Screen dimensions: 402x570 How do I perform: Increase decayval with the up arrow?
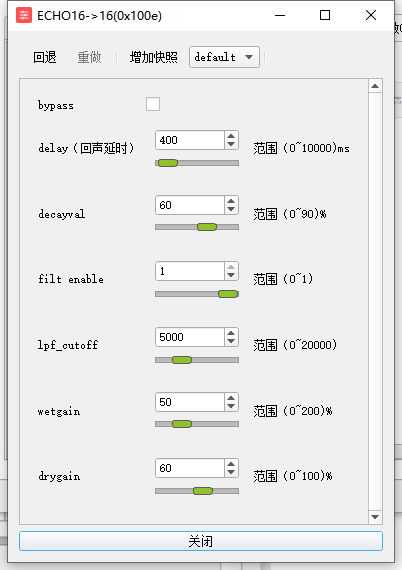pyautogui.click(x=231, y=201)
